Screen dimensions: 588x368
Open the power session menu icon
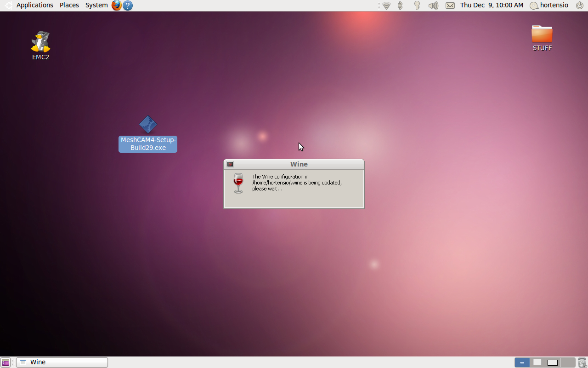pos(580,5)
